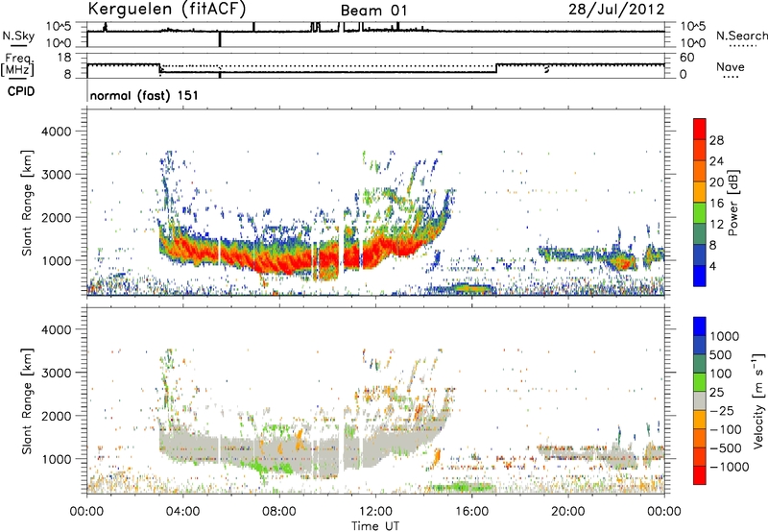Click the red high-power echo band near 10:00 UT
The image size is (768, 532).
[x=328, y=254]
